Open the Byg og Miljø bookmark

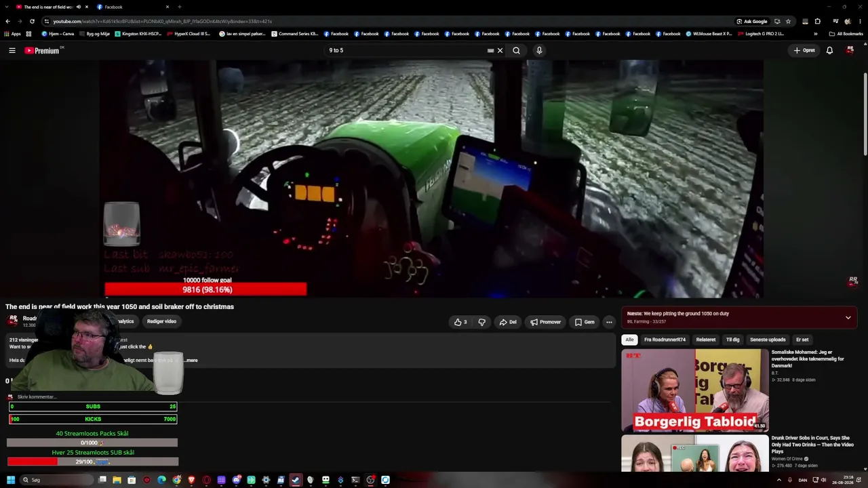[94, 34]
